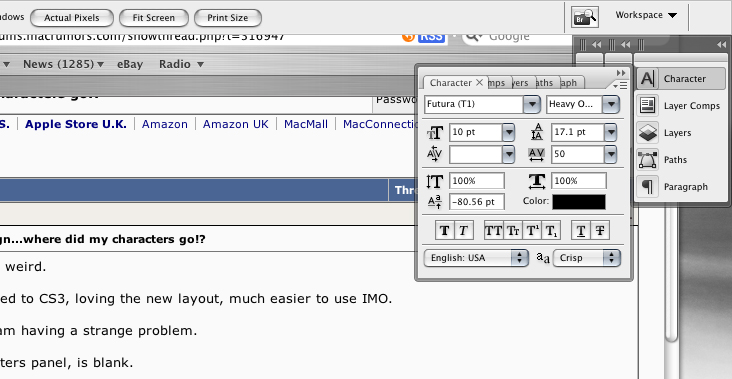
Task: Toggle Subscript style
Action: coord(551,230)
